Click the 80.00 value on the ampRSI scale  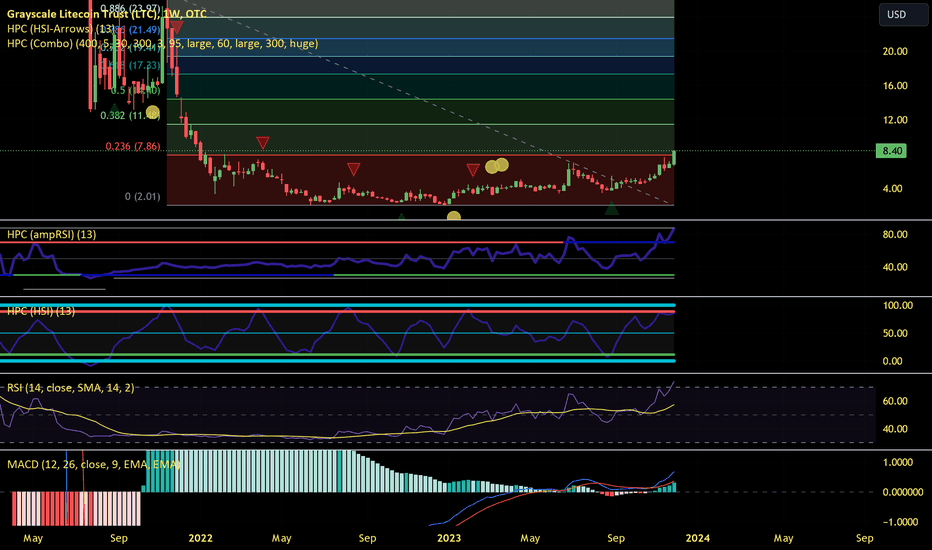pos(895,234)
